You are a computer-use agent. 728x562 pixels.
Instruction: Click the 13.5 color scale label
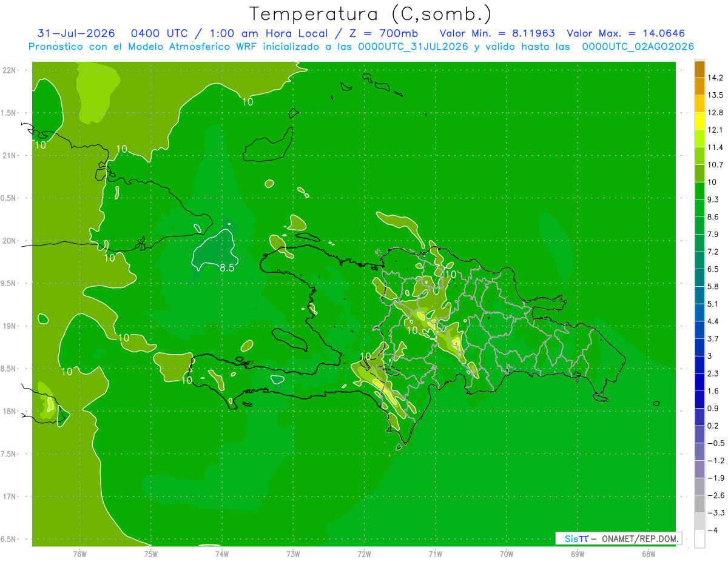(716, 95)
